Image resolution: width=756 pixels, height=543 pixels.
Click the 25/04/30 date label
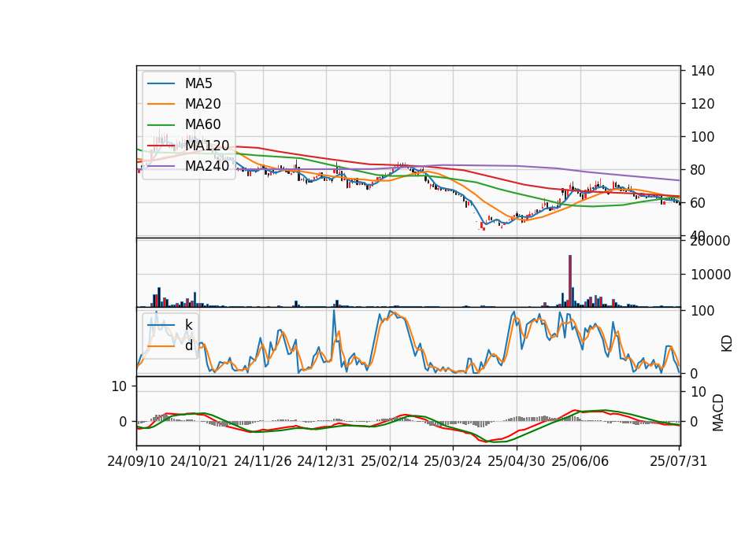click(517, 461)
